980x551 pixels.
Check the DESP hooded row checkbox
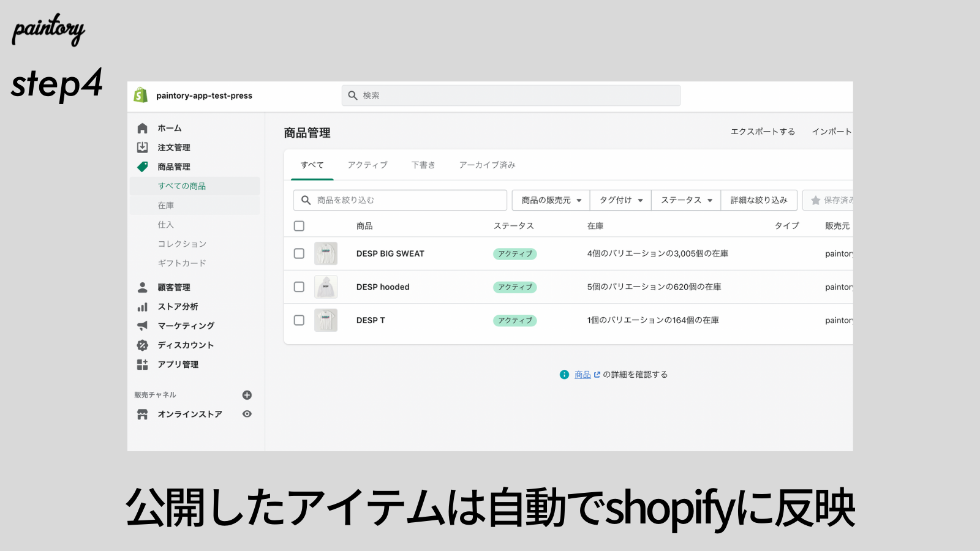[x=299, y=287]
